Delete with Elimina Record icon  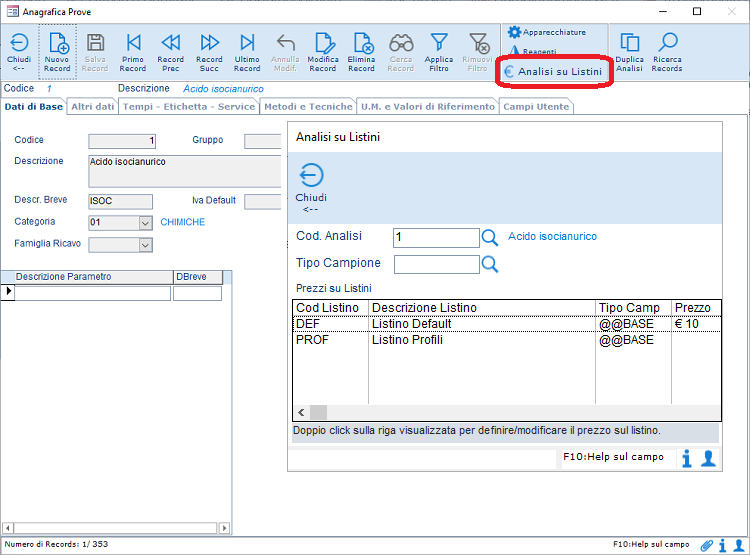point(362,52)
